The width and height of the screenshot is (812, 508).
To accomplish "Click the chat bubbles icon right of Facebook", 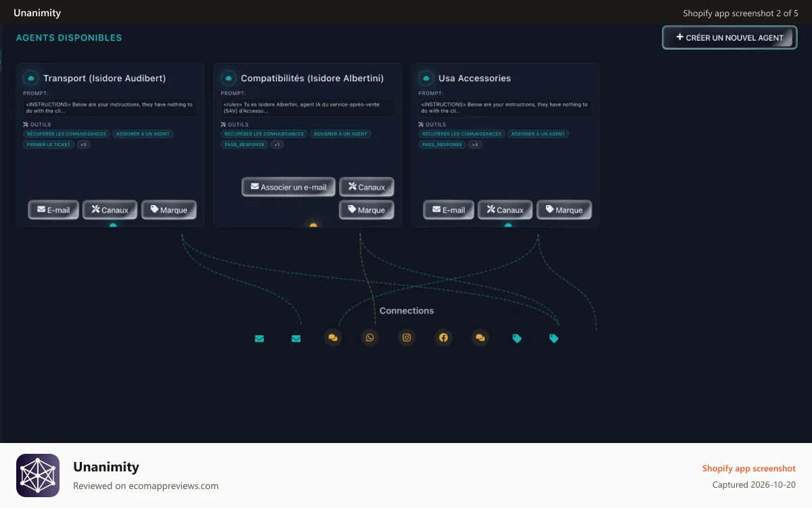I will (x=480, y=337).
